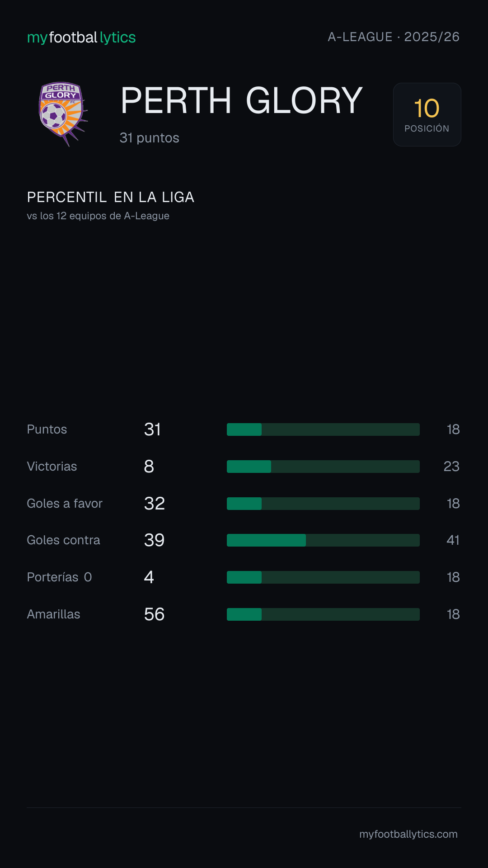This screenshot has width=488, height=868.
Task: Click the PERTH GLORY team title
Action: pyautogui.click(x=242, y=100)
